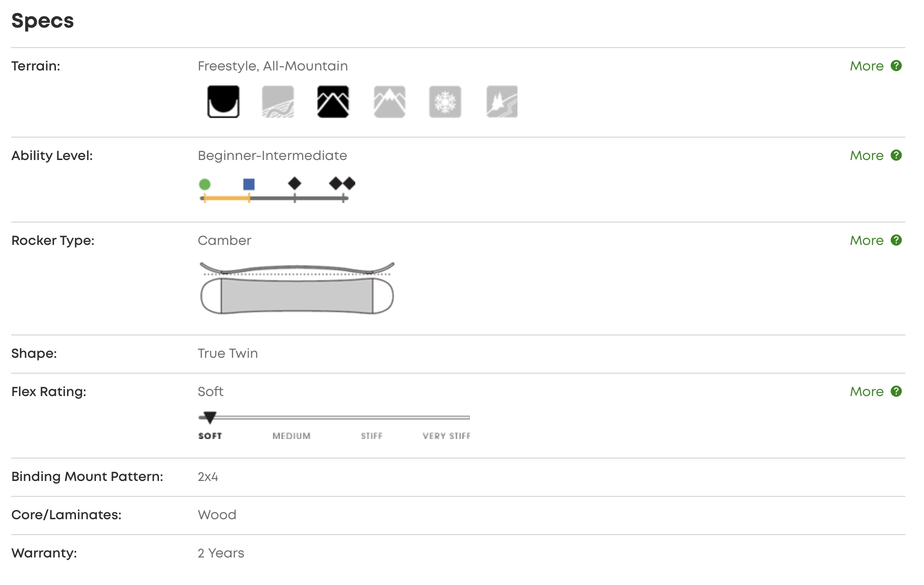Click the greyed snow-capped mountain terrain icon
Image resolution: width=924 pixels, height=585 pixels.
pos(389,102)
